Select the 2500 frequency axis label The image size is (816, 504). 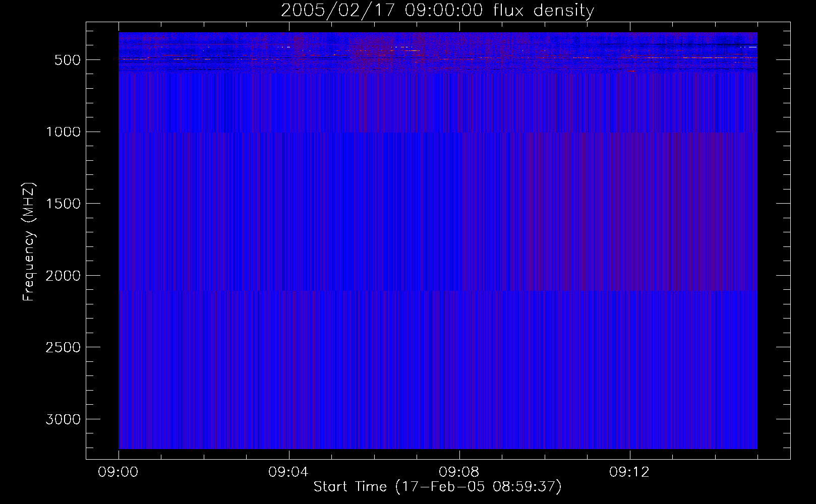(x=63, y=348)
